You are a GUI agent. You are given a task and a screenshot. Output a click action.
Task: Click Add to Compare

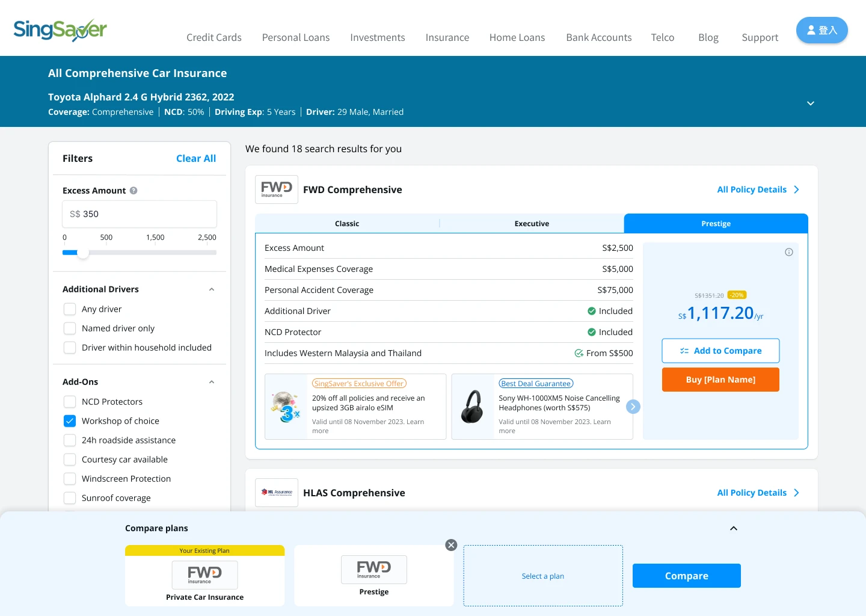coord(720,351)
